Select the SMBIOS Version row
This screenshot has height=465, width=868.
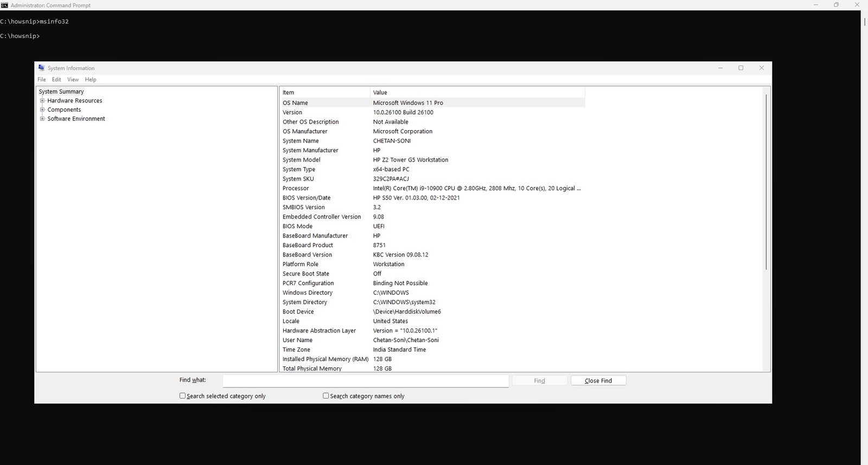click(432, 207)
